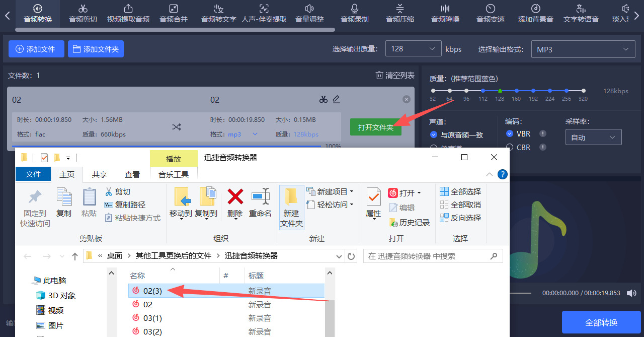Switch to the 查看 tab in Explorer
644x337 pixels.
(132, 174)
